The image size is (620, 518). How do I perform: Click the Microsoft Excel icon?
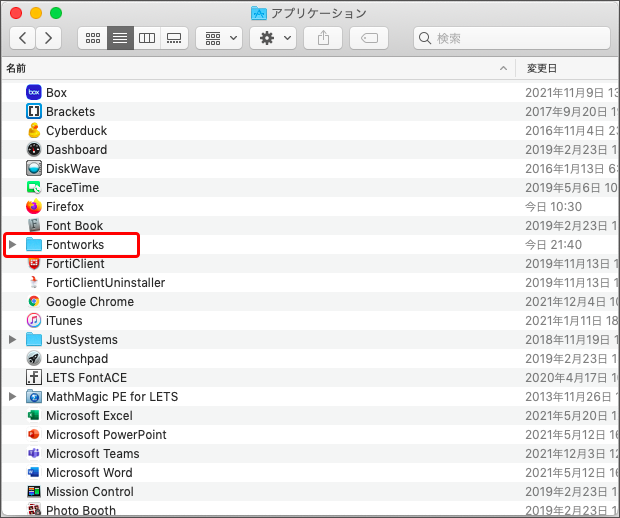(34, 415)
